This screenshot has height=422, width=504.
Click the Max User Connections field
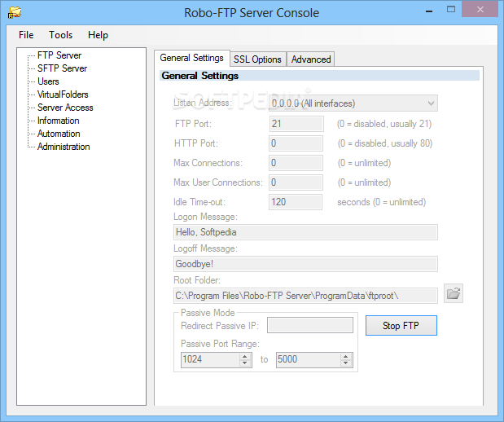click(296, 182)
